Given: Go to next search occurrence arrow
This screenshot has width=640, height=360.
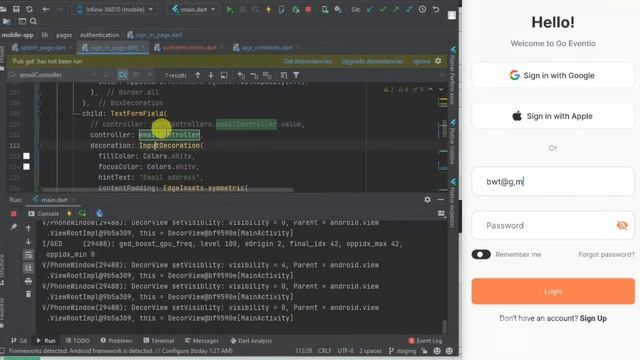Looking at the screenshot, I should click(211, 75).
